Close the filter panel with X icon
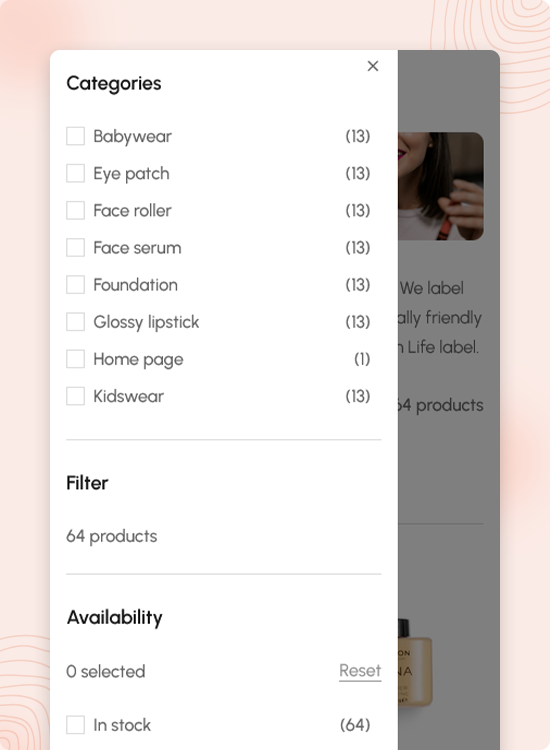 373,66
